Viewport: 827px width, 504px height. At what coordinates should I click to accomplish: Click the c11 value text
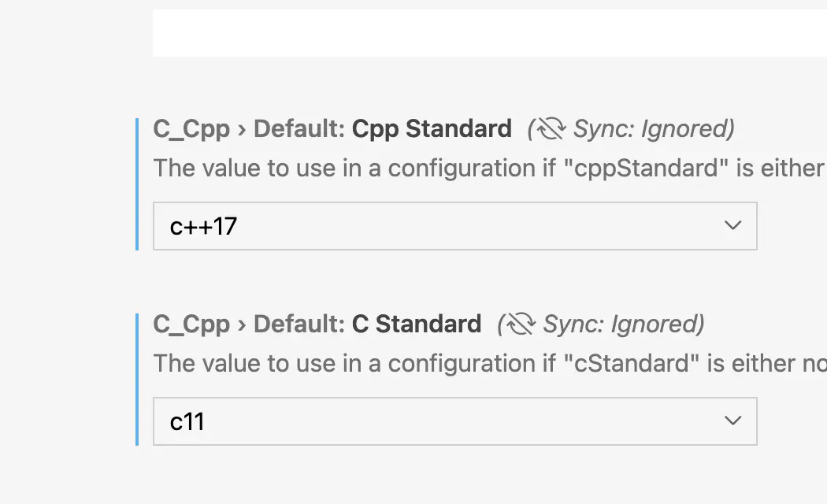click(187, 422)
